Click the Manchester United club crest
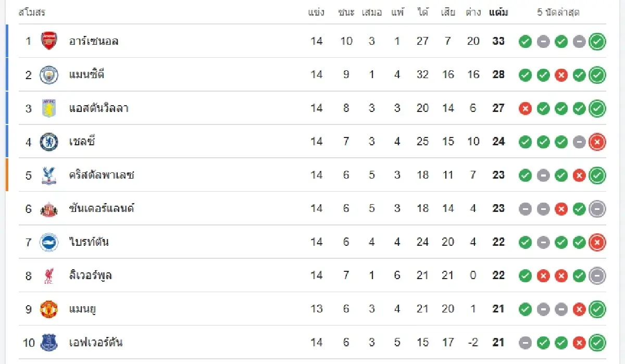625x364 pixels. click(x=49, y=309)
